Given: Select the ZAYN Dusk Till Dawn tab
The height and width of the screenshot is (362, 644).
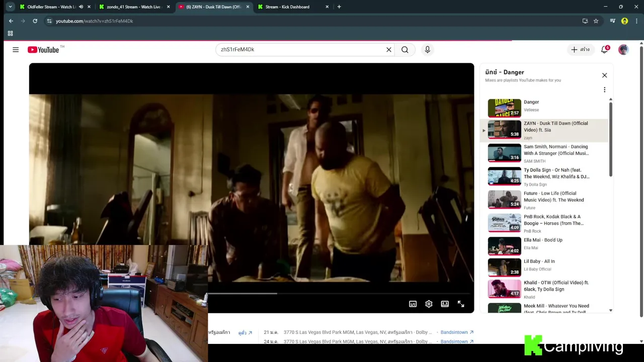Looking at the screenshot, I should (x=214, y=7).
